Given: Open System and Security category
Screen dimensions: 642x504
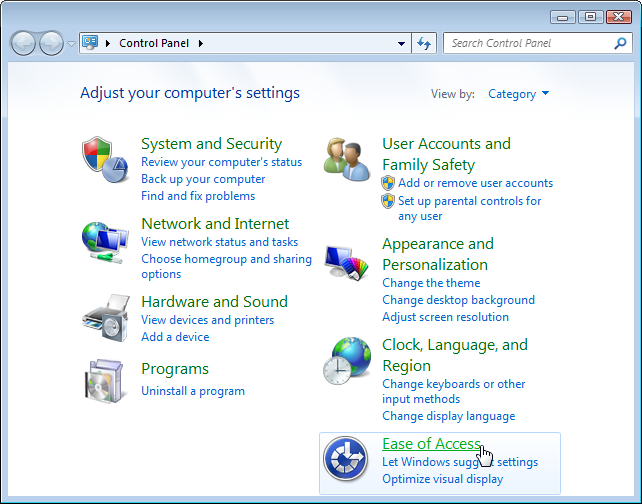Looking at the screenshot, I should pos(211,144).
